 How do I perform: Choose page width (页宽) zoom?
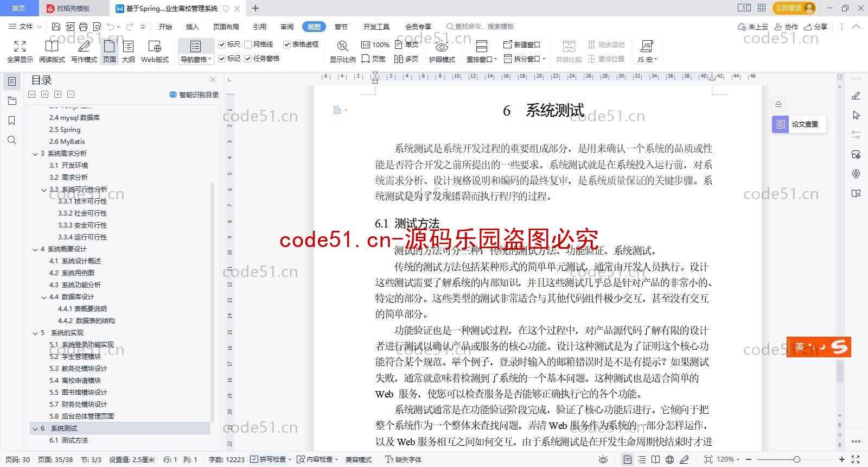(374, 59)
